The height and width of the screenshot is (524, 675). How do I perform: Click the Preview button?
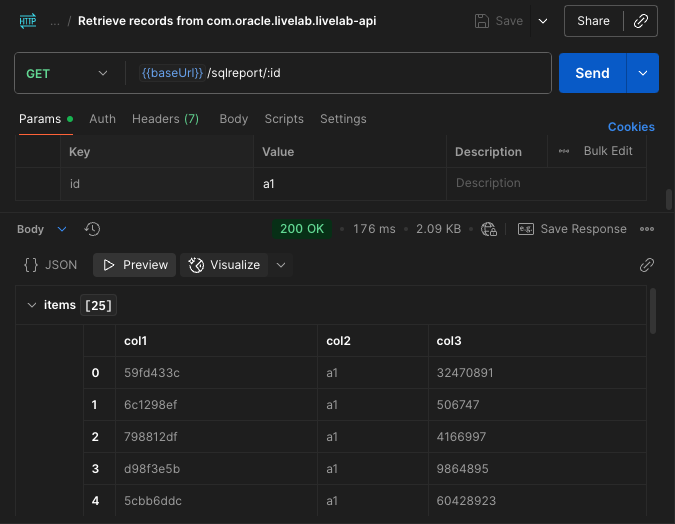135,265
